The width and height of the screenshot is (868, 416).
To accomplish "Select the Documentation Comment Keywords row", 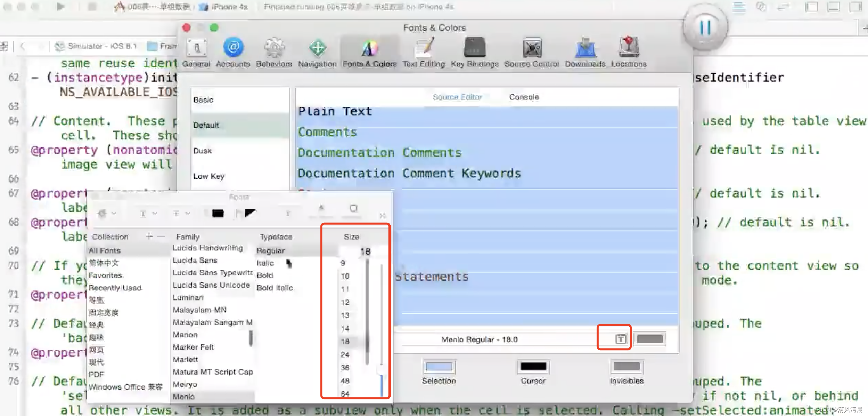I will click(x=487, y=173).
